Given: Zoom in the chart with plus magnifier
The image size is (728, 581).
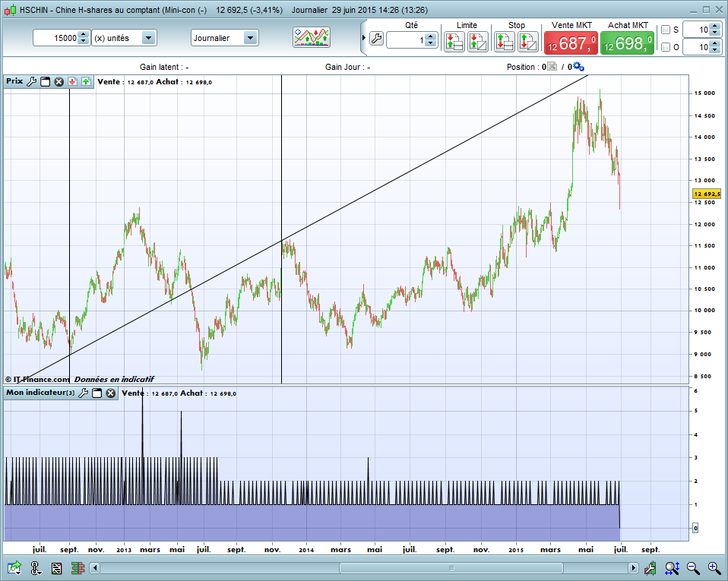Looking at the screenshot, I should (714, 567).
